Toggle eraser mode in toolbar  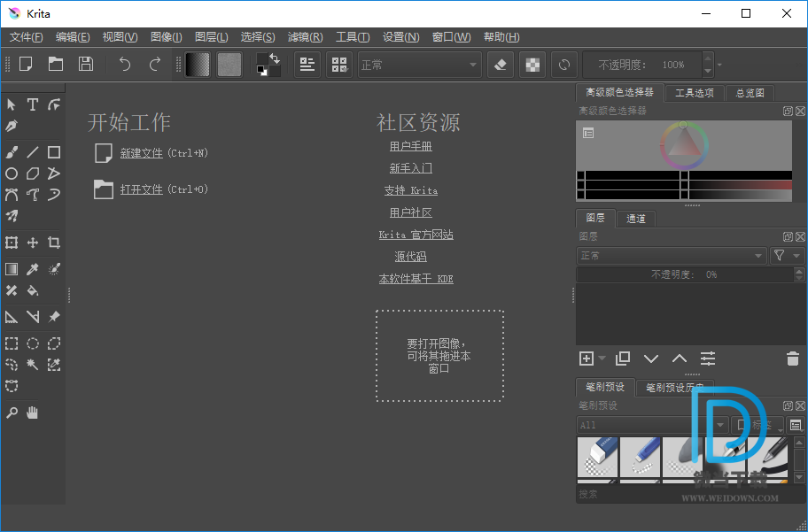pos(501,65)
